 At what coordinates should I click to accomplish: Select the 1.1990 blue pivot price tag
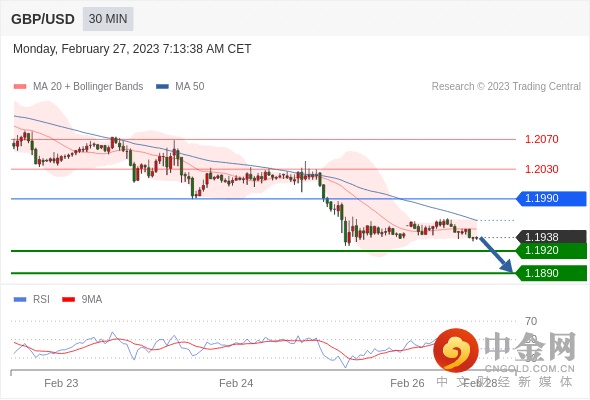tap(551, 198)
